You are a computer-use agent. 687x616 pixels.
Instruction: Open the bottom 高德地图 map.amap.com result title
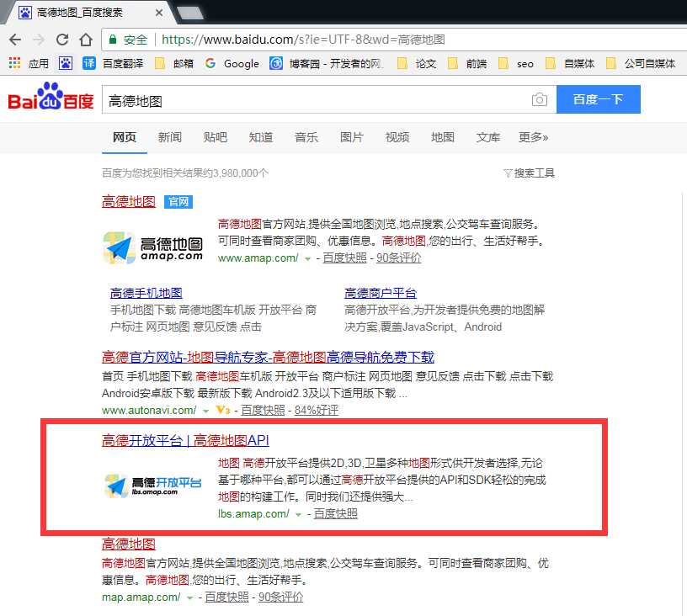pos(129,544)
